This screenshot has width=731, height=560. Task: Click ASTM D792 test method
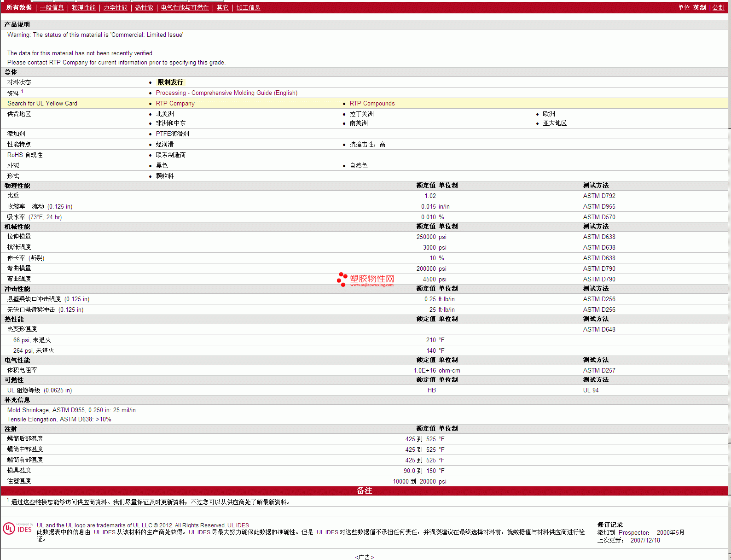coord(599,196)
